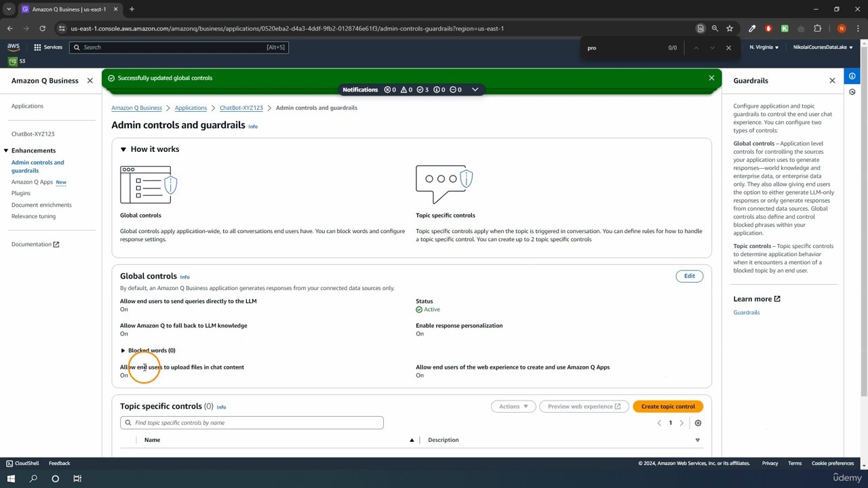Open the Chrome tab search dropdown
This screenshot has height=488, width=868.
tap(9, 9)
